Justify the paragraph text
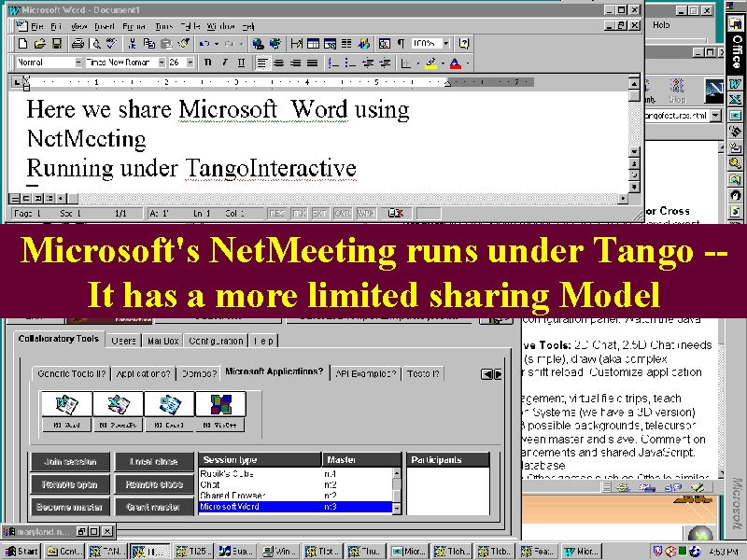The image size is (747, 560). click(x=312, y=63)
